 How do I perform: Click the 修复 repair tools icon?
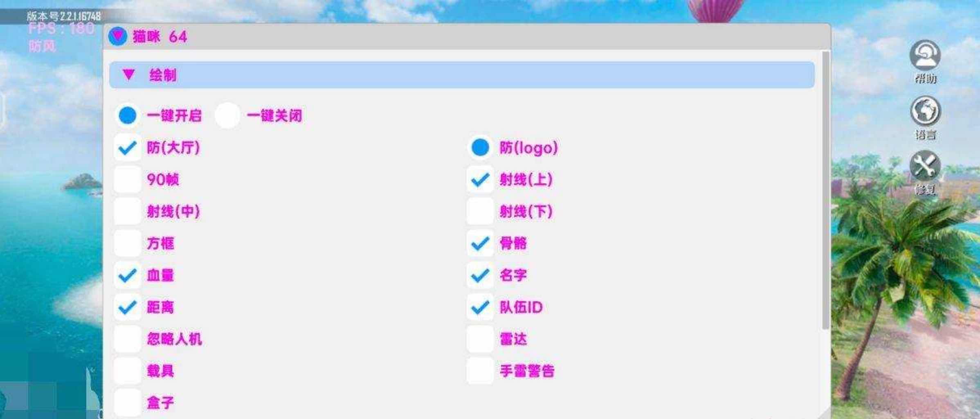[x=925, y=166]
